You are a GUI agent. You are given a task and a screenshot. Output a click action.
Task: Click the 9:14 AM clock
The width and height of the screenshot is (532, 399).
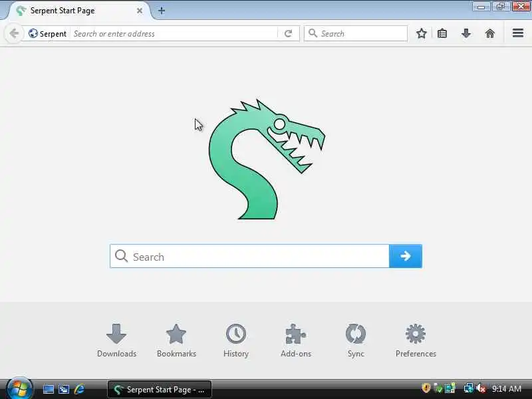pyautogui.click(x=507, y=389)
